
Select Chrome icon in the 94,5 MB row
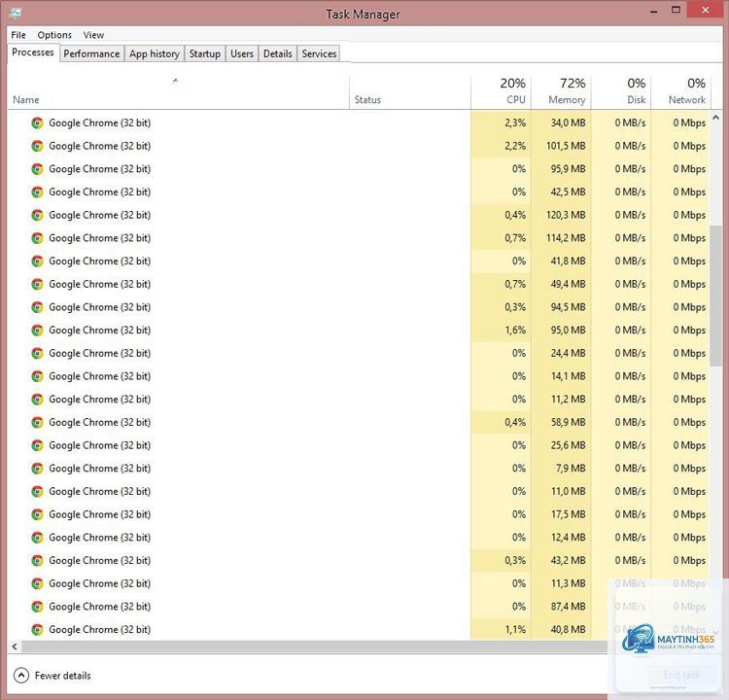tap(37, 307)
